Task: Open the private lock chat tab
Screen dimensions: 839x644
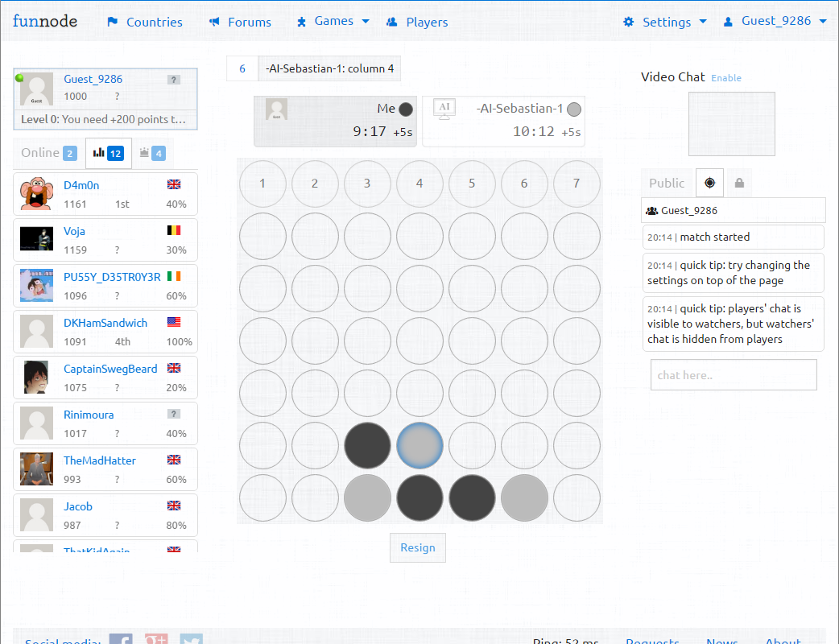Action: [739, 183]
